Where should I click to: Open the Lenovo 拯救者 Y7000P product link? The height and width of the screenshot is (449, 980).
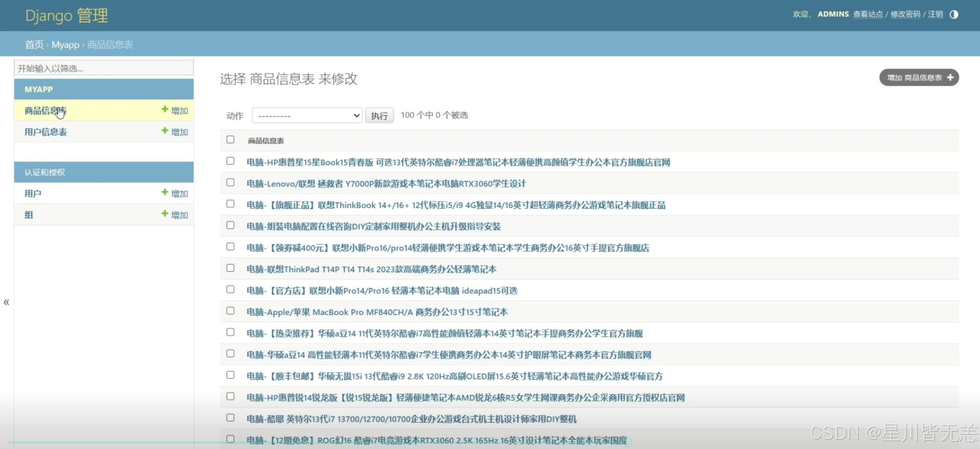click(386, 184)
